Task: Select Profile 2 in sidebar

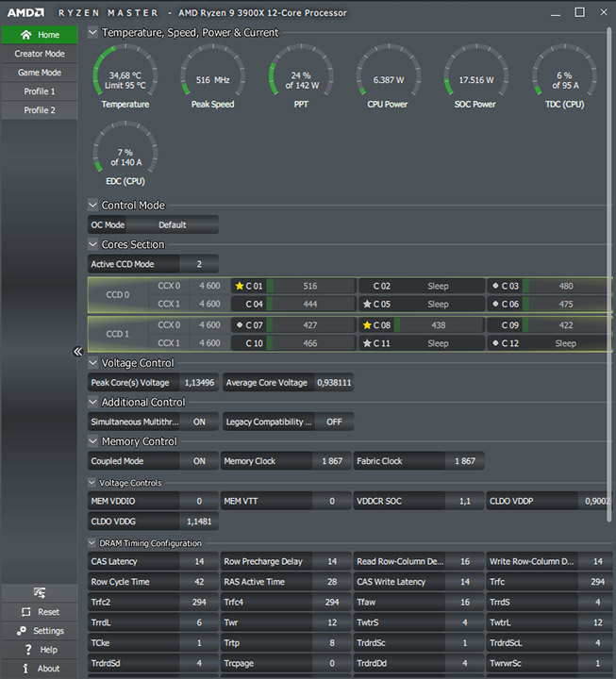Action: [40, 110]
